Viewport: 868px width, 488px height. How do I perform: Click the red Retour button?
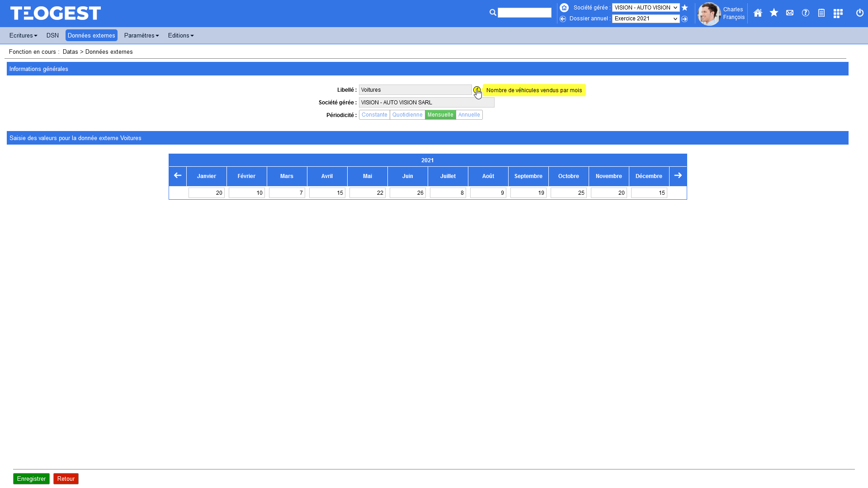(66, 479)
